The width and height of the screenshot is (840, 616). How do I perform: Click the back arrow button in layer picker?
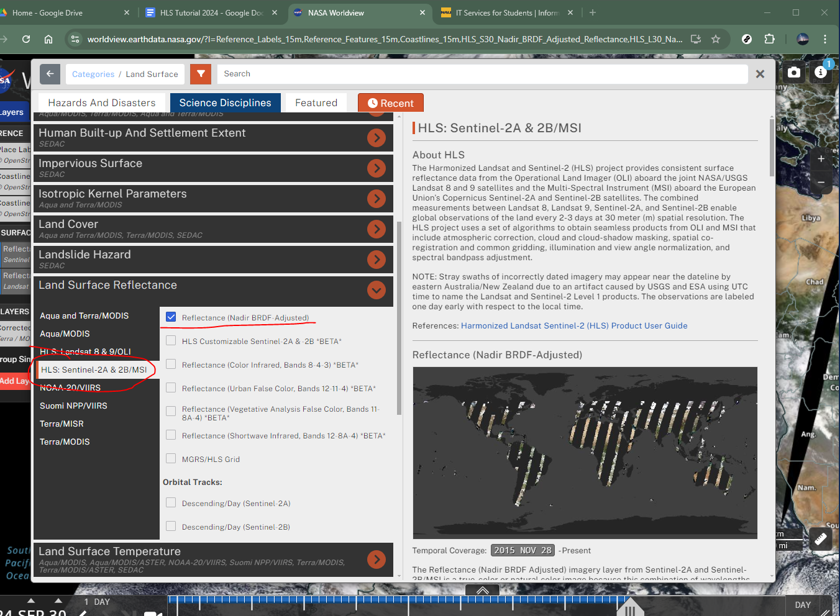point(50,74)
